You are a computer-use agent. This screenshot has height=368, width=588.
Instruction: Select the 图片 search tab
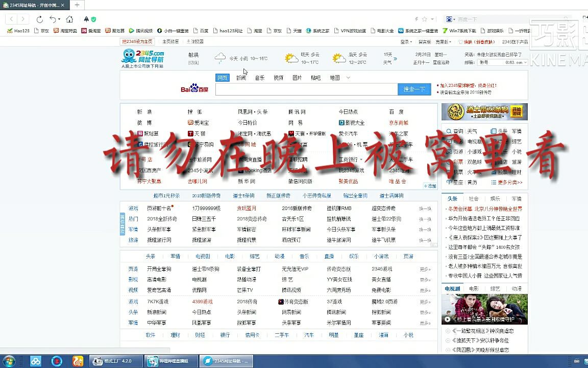[x=298, y=78]
